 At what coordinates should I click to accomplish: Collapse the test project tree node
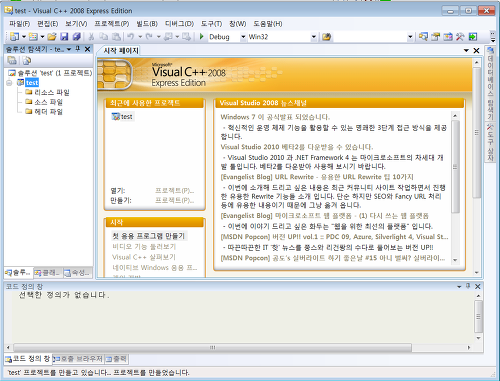pos(9,83)
